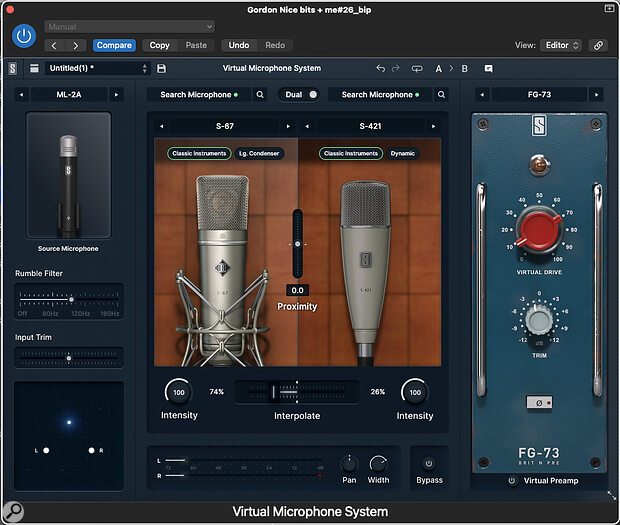
Task: Select previous mic before S-67
Action: (162, 127)
